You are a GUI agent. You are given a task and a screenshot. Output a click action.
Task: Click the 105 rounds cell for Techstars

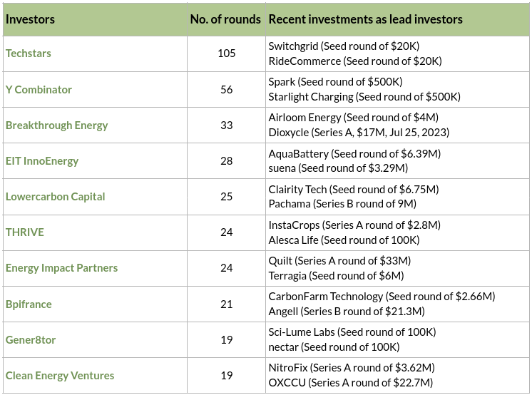tap(226, 53)
